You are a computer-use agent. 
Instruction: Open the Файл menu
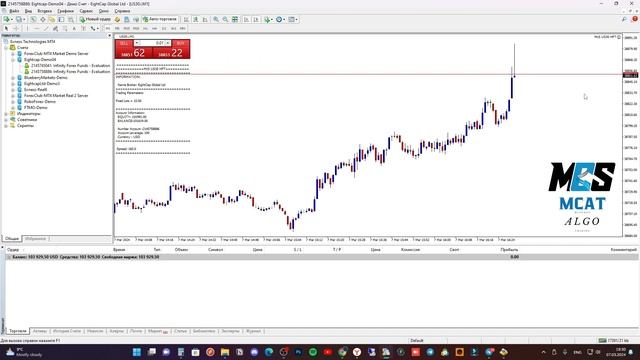(x=14, y=11)
